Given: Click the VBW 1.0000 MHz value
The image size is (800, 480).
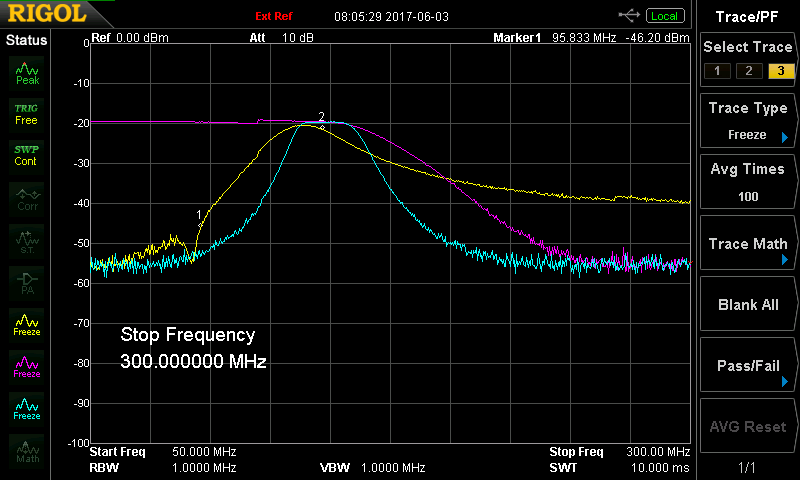Looking at the screenshot, I should [393, 468].
